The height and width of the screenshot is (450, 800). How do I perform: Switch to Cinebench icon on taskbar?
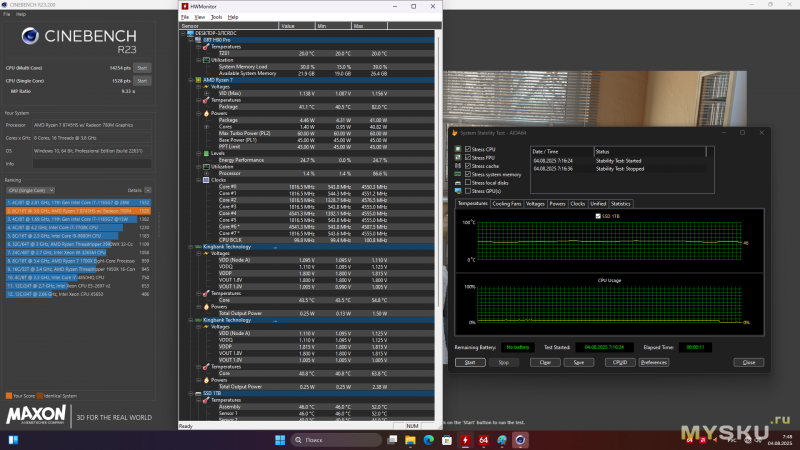click(520, 440)
